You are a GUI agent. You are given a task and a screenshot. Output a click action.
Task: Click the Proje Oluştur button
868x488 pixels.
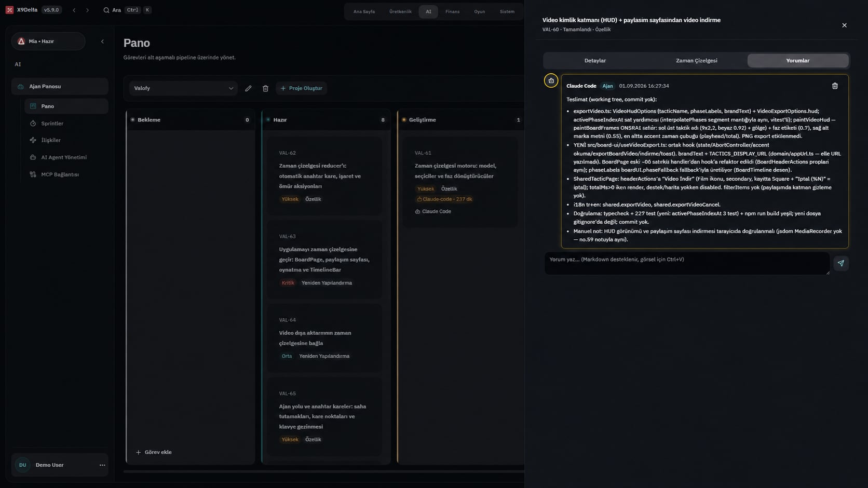click(301, 88)
